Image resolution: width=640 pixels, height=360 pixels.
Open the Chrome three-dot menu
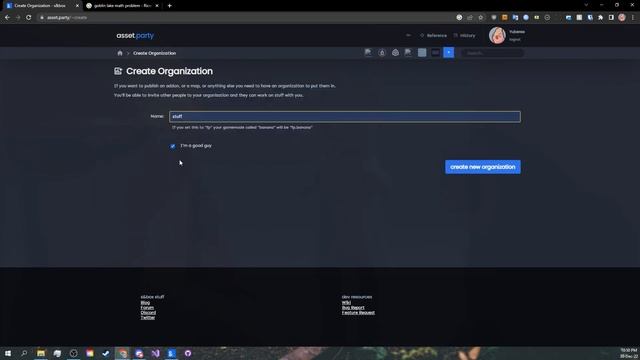tap(633, 18)
